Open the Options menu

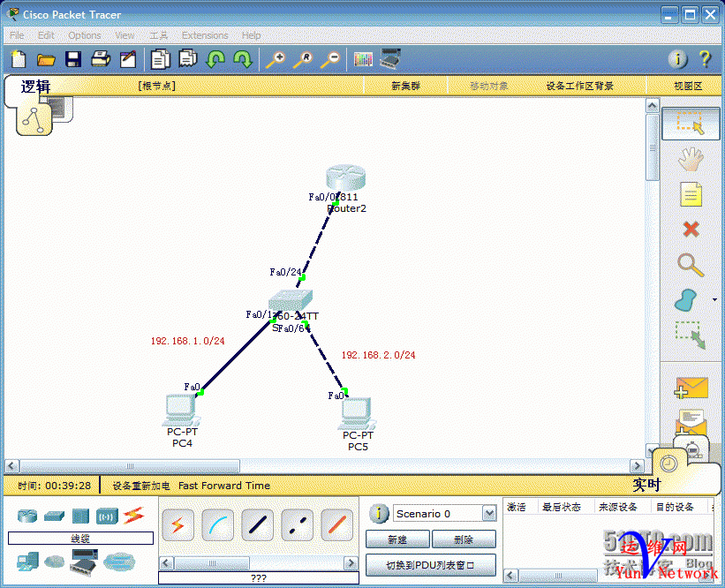click(85, 35)
